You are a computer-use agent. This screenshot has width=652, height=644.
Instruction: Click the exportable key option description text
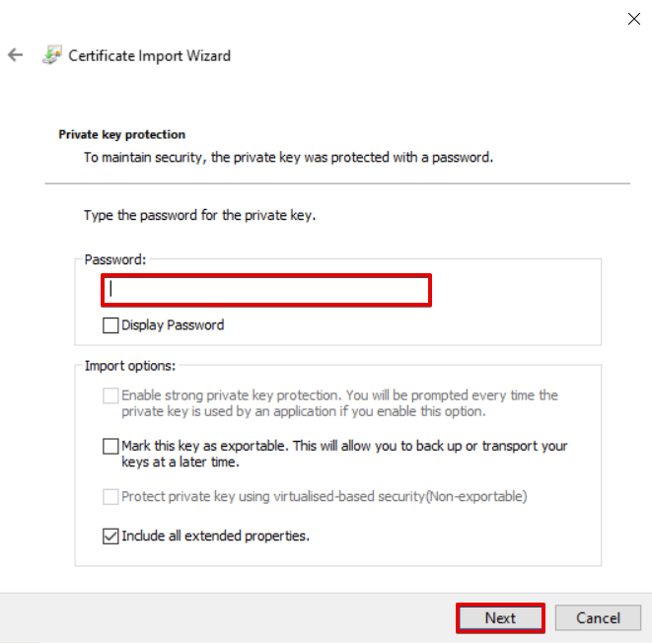344,454
